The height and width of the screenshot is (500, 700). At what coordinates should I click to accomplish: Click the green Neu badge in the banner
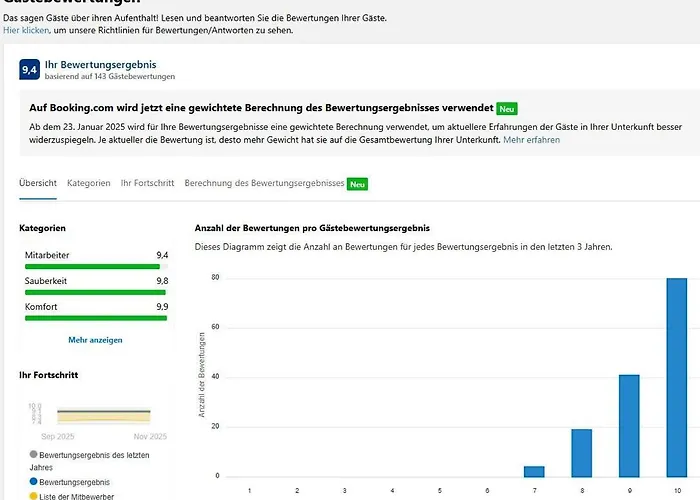tap(507, 108)
